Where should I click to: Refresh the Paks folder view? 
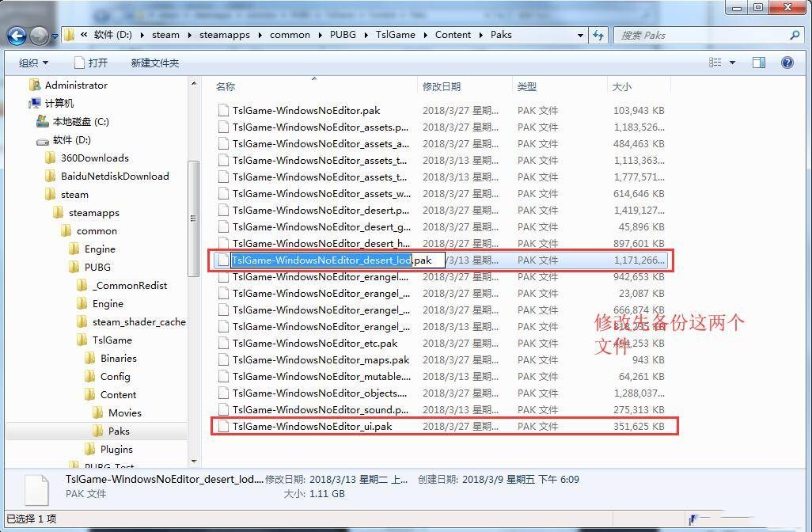(598, 35)
